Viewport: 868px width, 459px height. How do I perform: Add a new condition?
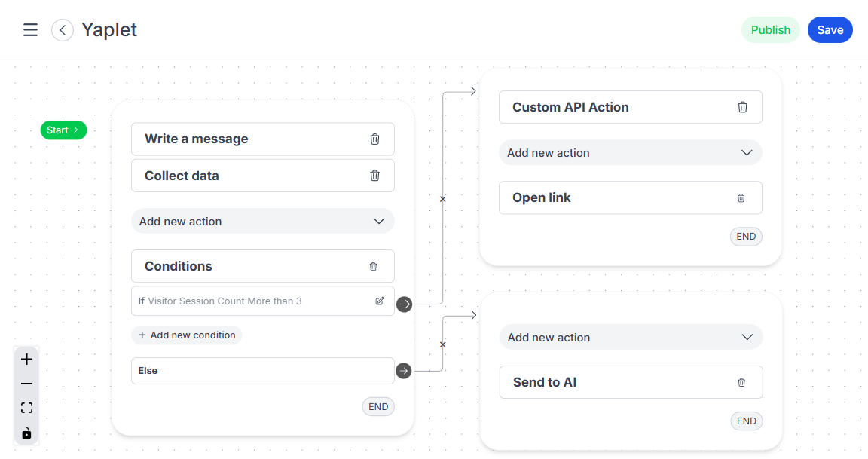(x=187, y=335)
